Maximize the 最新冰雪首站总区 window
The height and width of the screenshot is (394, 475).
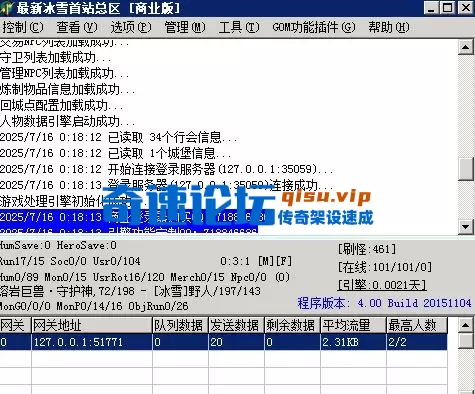447,8
